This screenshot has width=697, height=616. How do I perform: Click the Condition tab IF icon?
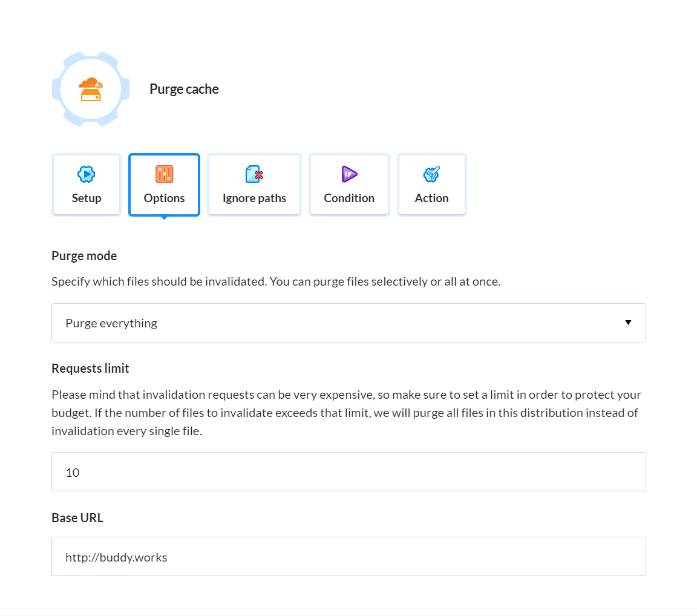349,174
